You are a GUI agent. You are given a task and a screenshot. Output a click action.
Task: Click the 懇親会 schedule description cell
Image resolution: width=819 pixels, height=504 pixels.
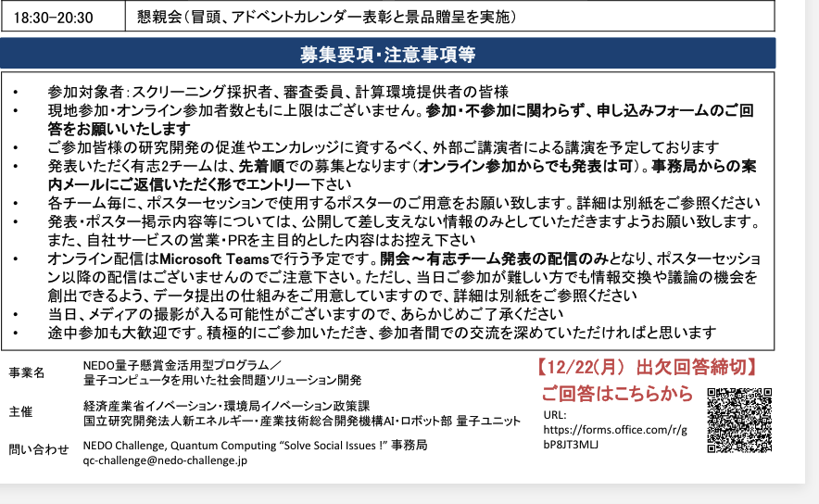(326, 16)
